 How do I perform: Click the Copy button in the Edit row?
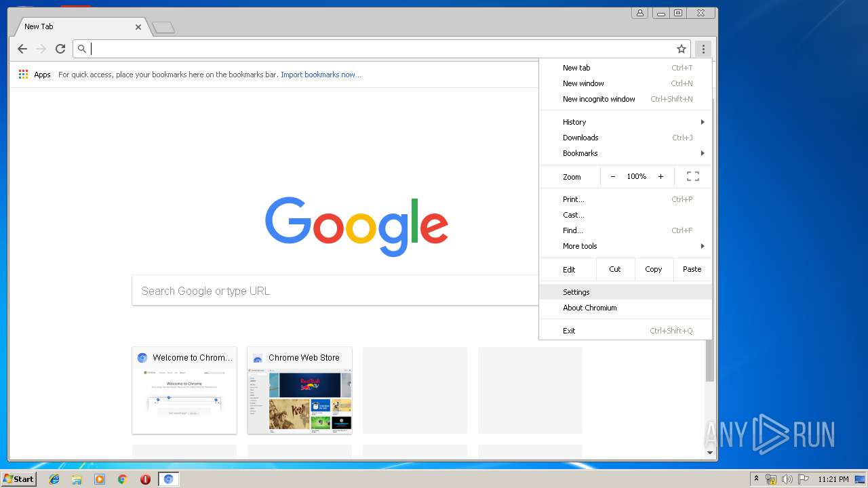(x=654, y=269)
